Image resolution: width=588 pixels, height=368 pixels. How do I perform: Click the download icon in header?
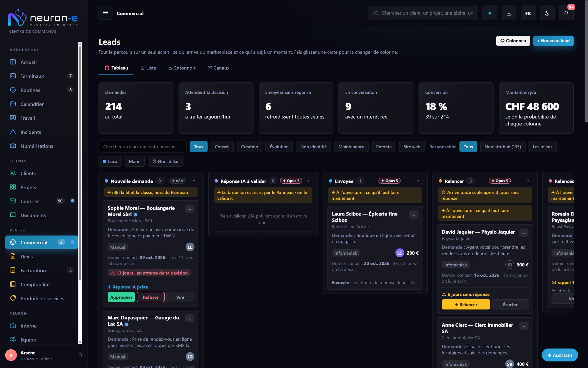(x=509, y=13)
